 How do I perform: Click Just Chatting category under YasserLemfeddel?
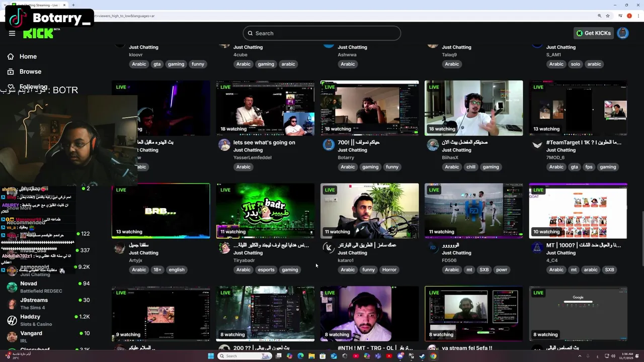coord(248,150)
